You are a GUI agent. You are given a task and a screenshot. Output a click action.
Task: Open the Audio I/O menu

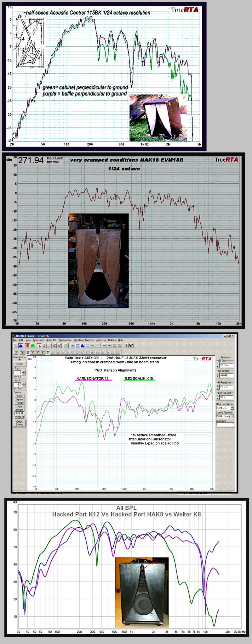[x=51, y=340]
